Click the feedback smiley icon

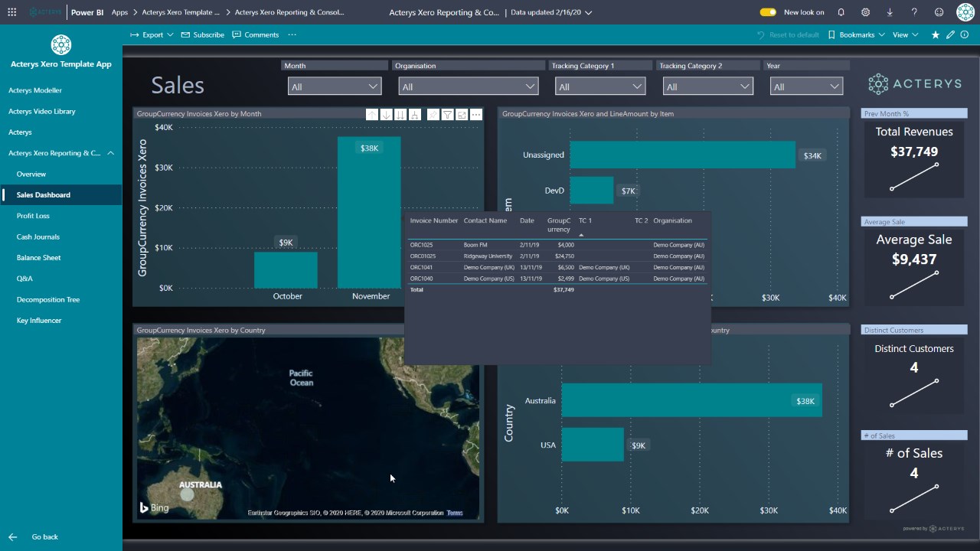click(939, 12)
